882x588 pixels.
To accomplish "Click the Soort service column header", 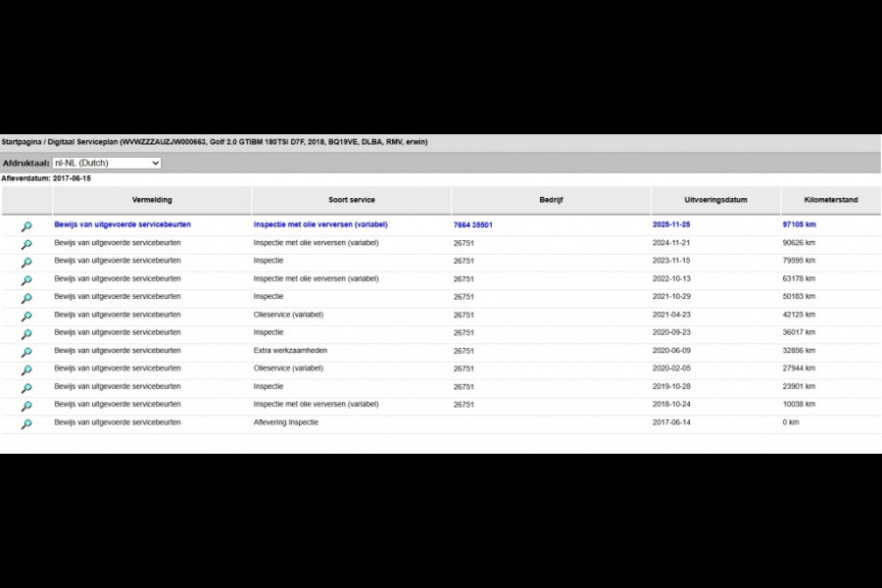I will point(351,200).
